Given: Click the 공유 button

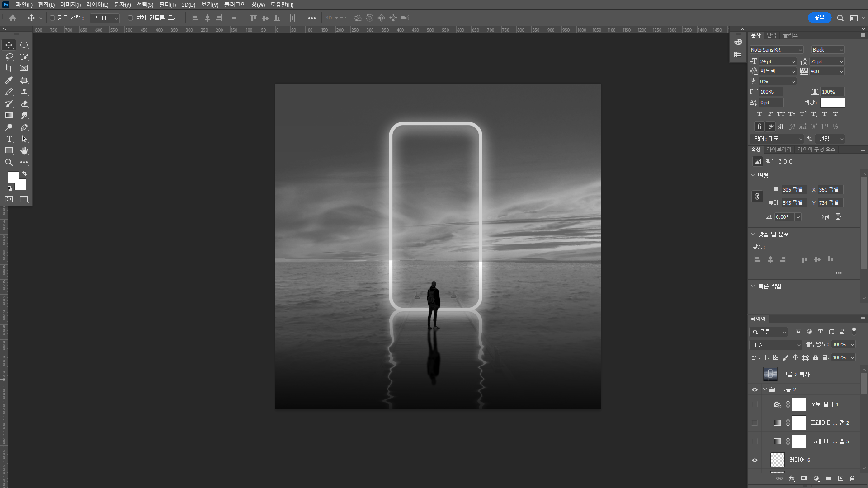Looking at the screenshot, I should 819,18.
